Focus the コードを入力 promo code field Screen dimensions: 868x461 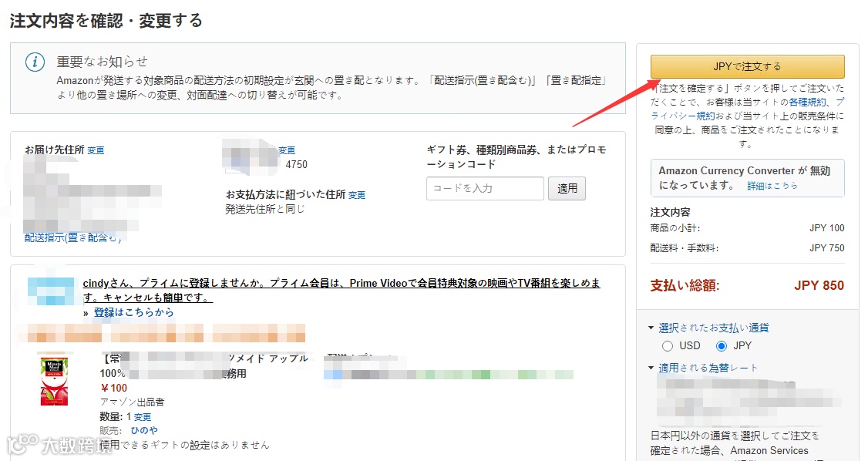click(x=485, y=188)
